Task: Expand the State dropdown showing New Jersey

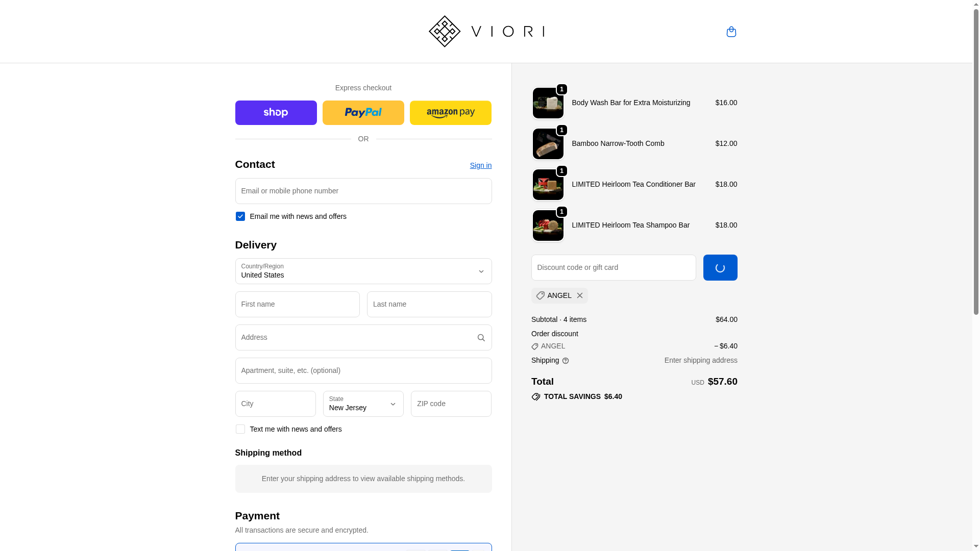Action: pyautogui.click(x=363, y=404)
